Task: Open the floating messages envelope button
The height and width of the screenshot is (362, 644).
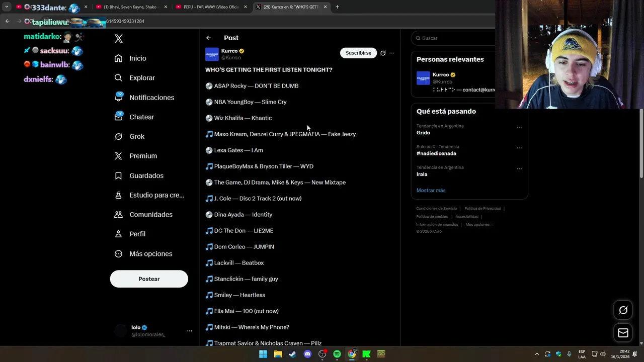Action: tap(623, 333)
